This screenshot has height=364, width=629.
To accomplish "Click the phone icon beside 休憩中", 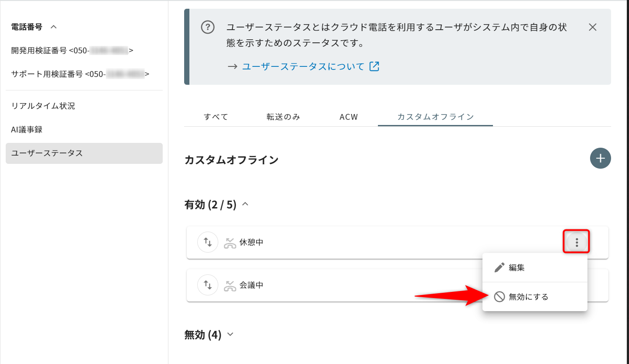I will [230, 243].
